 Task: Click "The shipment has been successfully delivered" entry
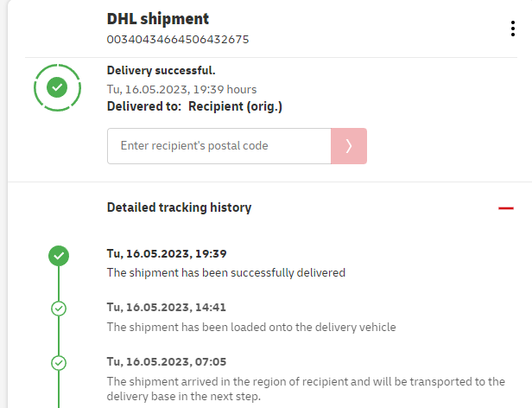tap(225, 272)
